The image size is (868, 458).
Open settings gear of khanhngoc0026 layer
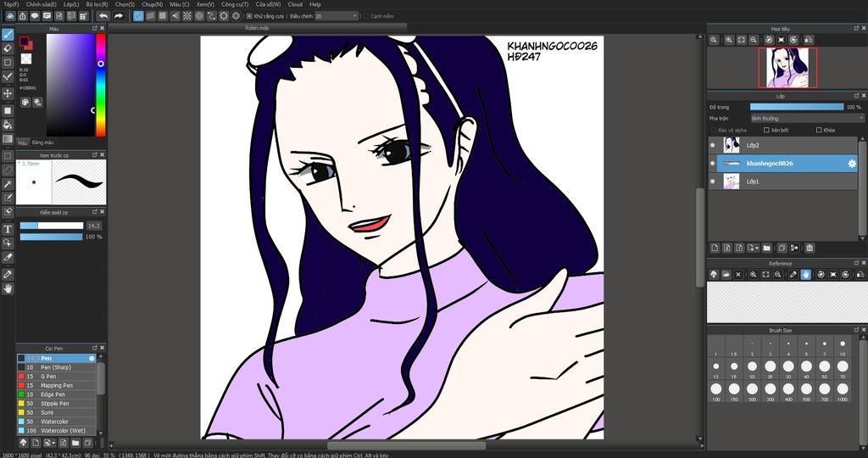click(852, 164)
